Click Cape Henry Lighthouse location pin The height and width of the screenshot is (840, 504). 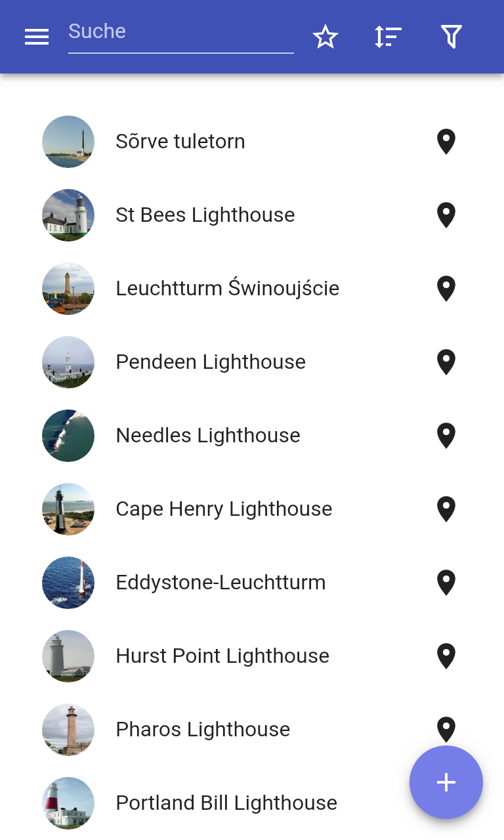pos(446,509)
